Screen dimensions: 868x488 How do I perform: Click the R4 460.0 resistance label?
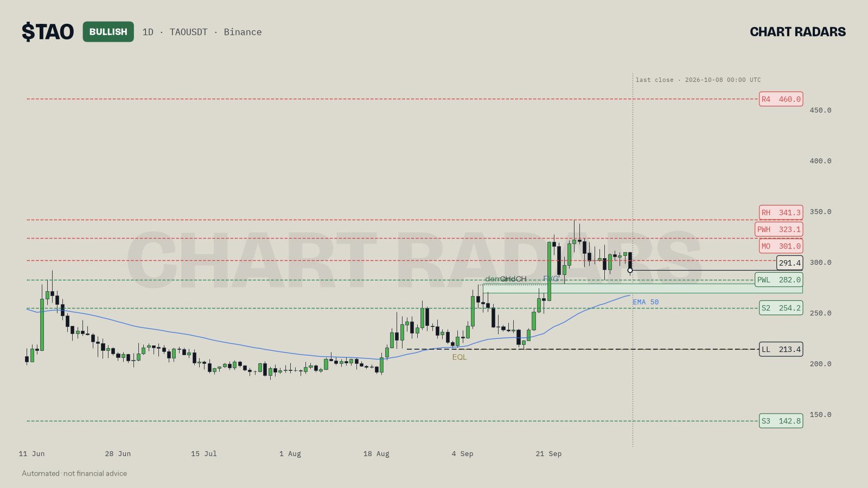click(x=781, y=99)
